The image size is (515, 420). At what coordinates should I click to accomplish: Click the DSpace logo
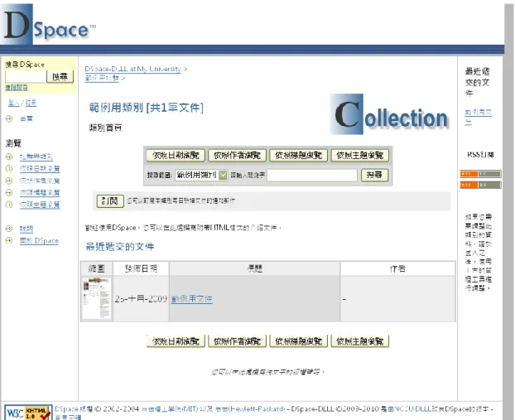tap(50, 24)
